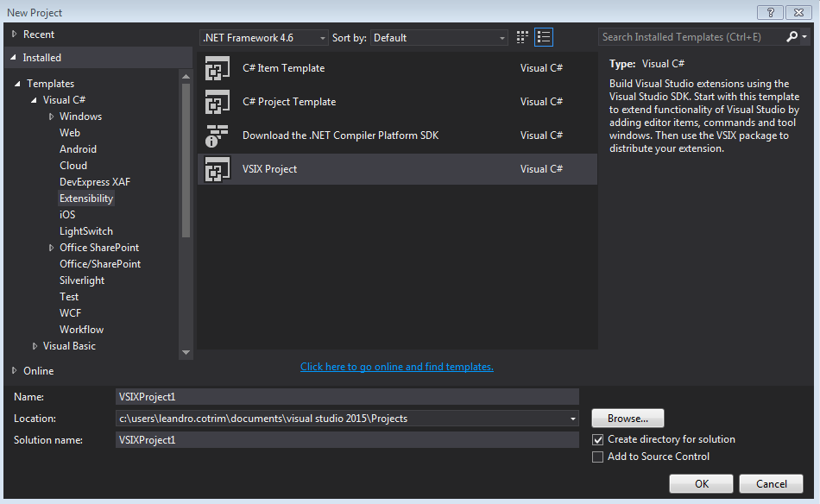The height and width of the screenshot is (504, 820).
Task: Select the WCF category
Action: (x=70, y=313)
